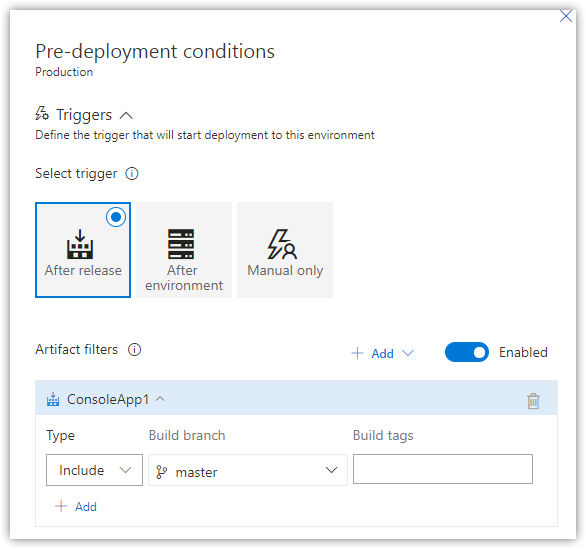
Task: Click the After release factory icon
Action: click(x=80, y=244)
